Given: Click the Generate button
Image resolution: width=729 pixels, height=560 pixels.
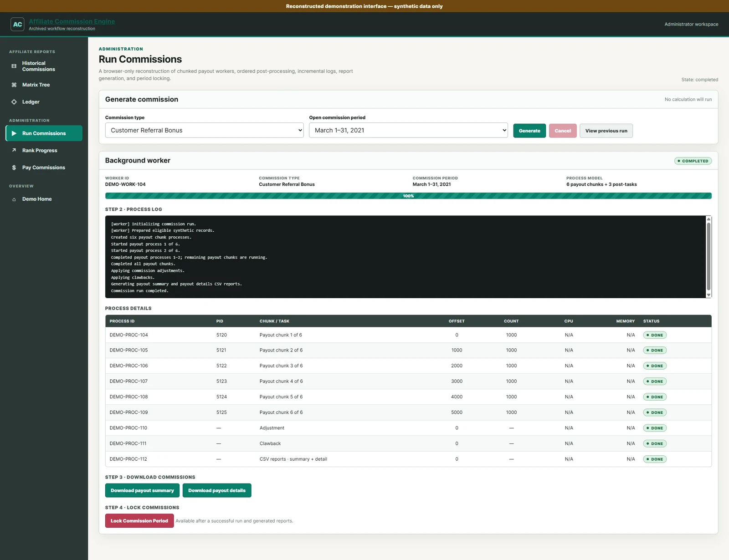Looking at the screenshot, I should (529, 131).
